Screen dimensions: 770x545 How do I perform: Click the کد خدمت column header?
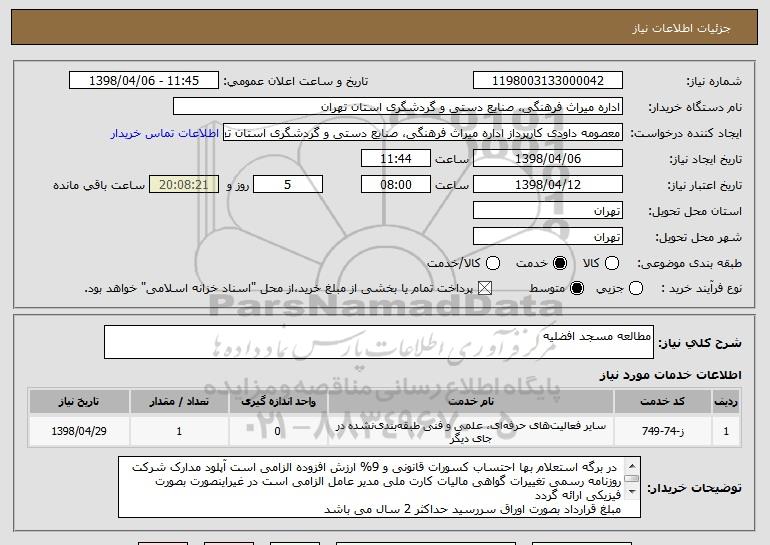(662, 402)
